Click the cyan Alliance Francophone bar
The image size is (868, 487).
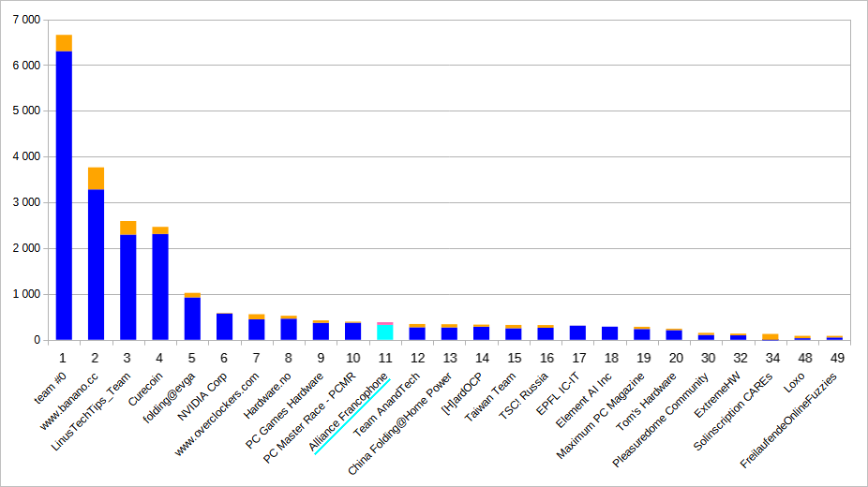coord(384,332)
